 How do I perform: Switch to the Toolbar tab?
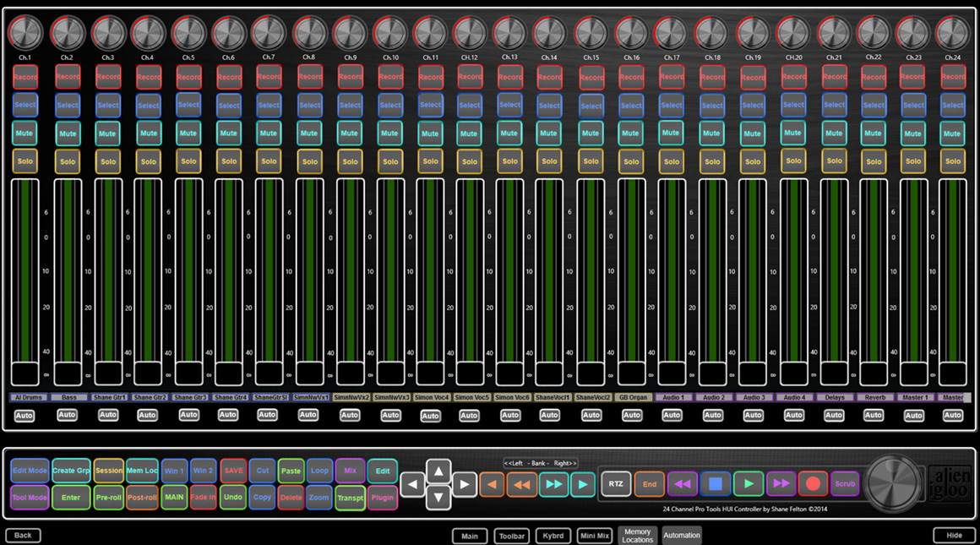click(512, 537)
